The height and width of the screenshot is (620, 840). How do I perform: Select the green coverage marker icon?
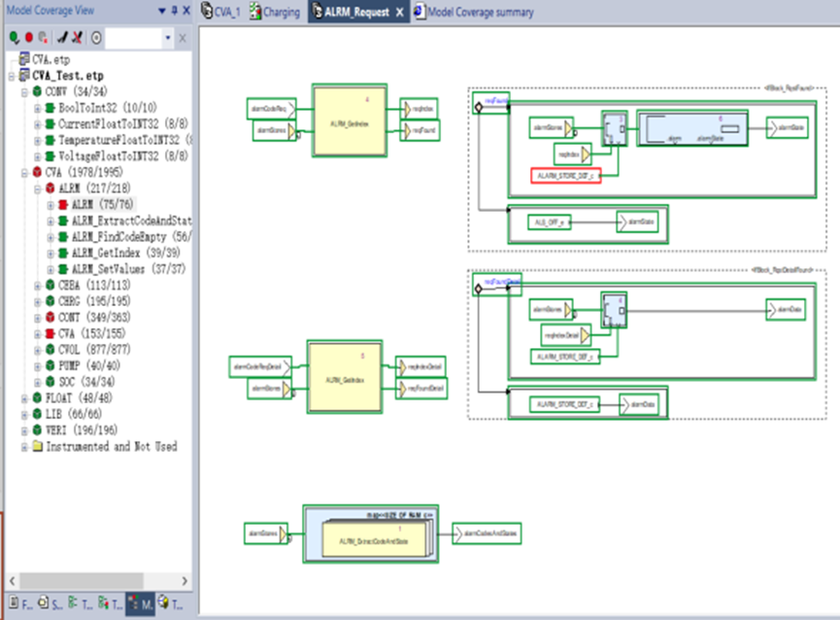click(14, 37)
